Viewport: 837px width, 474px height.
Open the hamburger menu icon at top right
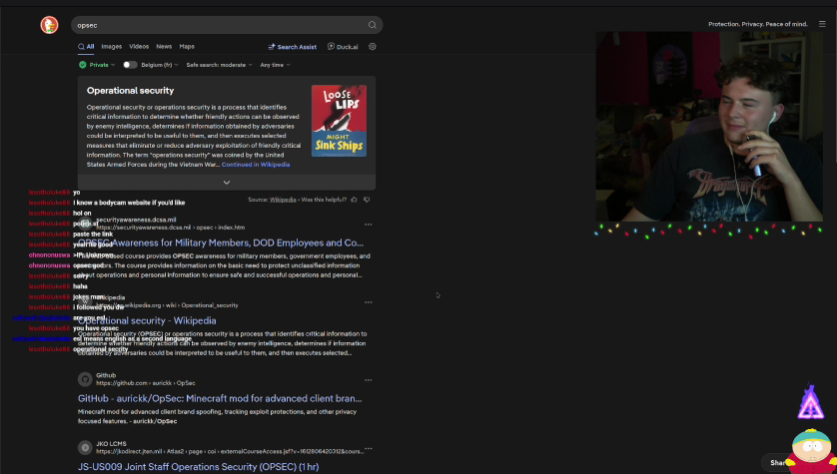(822, 24)
